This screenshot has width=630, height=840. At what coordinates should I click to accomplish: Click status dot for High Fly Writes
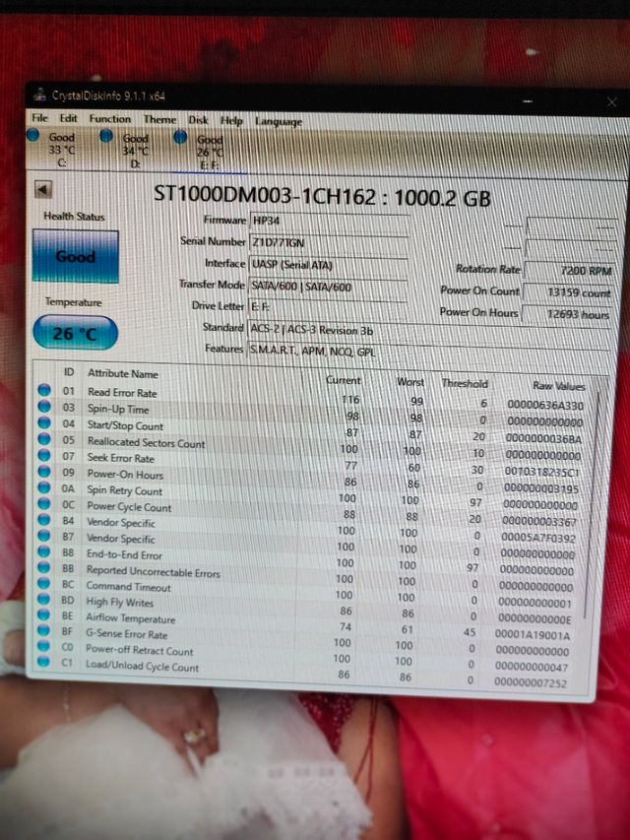[x=44, y=599]
